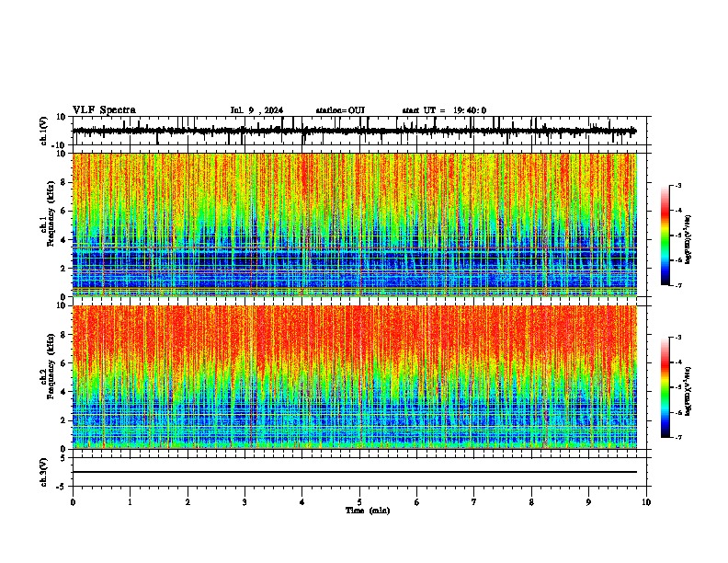Click the '8' tick label on the time axis

(531, 502)
